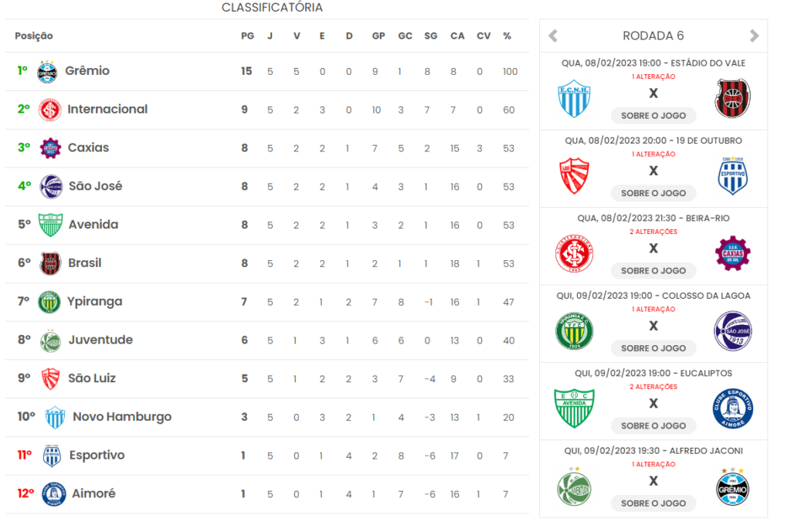Screen dimensions: 791x532
Task: Click the Internacional crest in second place
Action: 49,110
